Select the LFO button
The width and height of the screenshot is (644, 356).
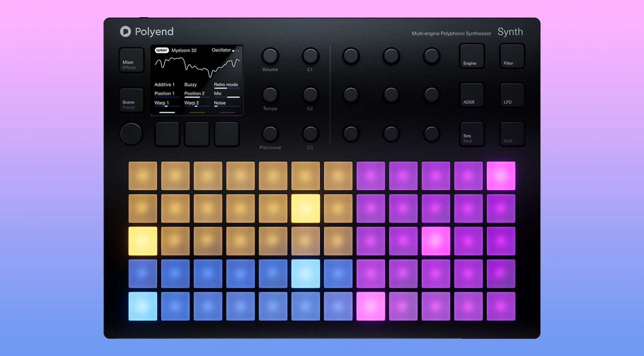(x=512, y=95)
